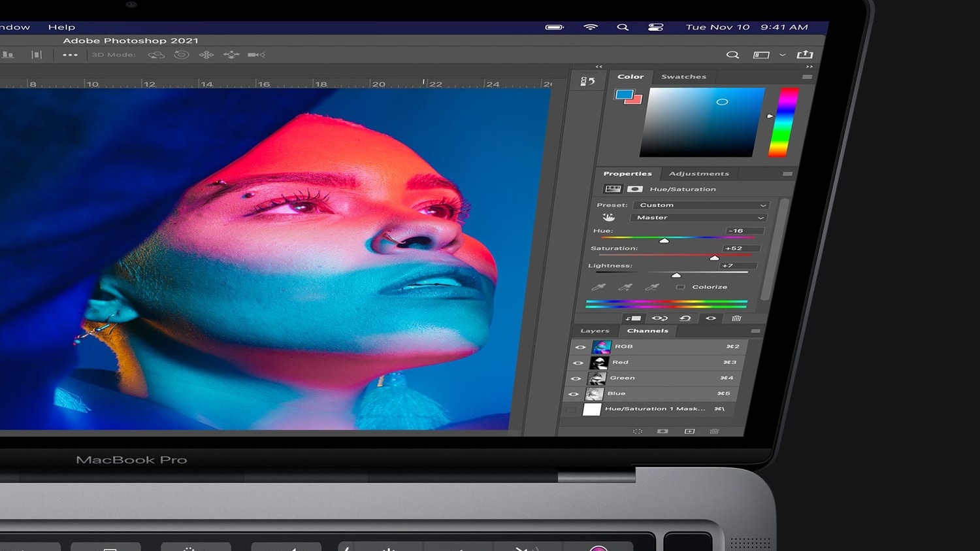
Task: Click the vertical hue spectrum strip
Action: (783, 122)
